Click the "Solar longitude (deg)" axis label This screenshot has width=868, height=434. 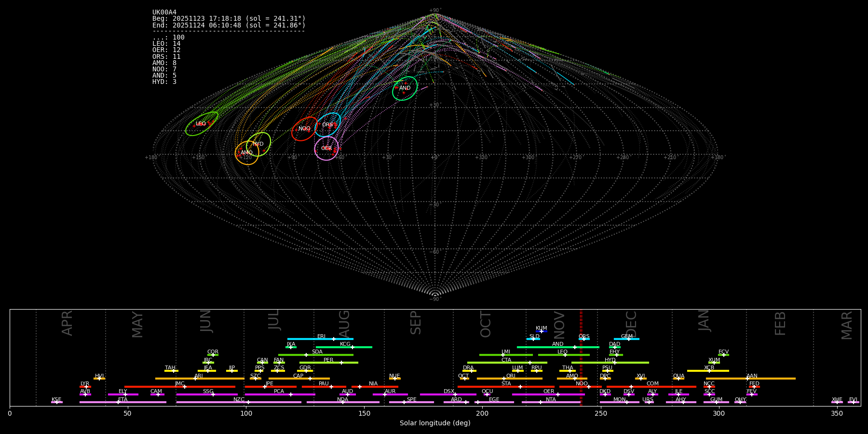click(435, 423)
